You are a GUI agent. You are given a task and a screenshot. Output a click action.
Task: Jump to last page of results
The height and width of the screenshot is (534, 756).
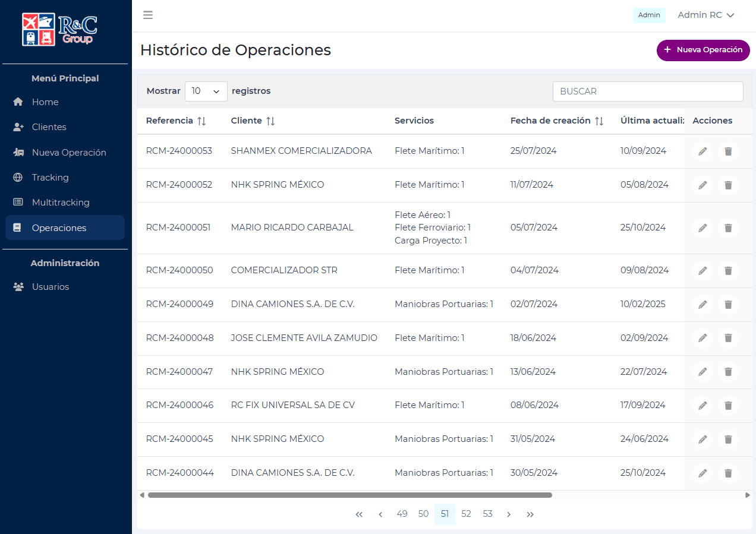(530, 514)
